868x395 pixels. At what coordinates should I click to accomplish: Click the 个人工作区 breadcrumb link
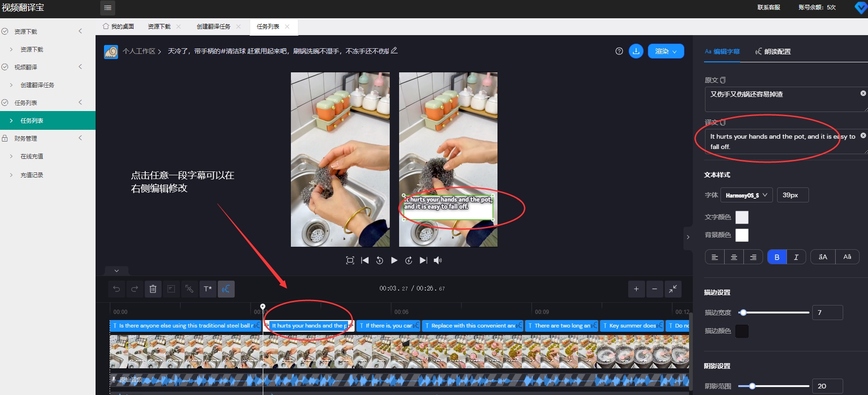click(x=139, y=51)
